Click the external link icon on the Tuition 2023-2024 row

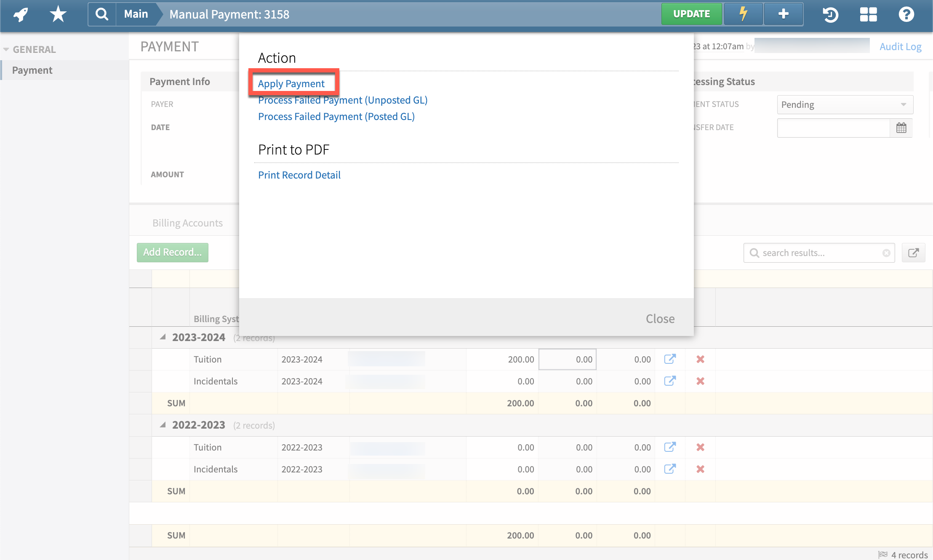pyautogui.click(x=670, y=359)
